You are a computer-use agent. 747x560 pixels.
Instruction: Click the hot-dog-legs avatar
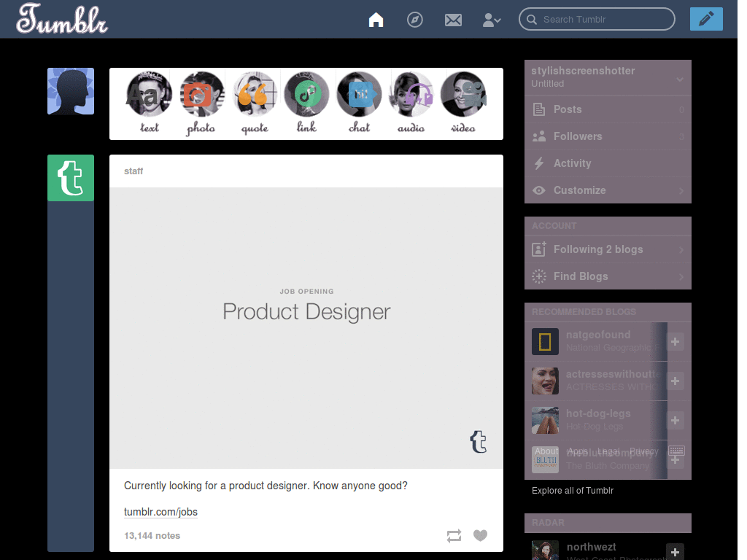[545, 421]
